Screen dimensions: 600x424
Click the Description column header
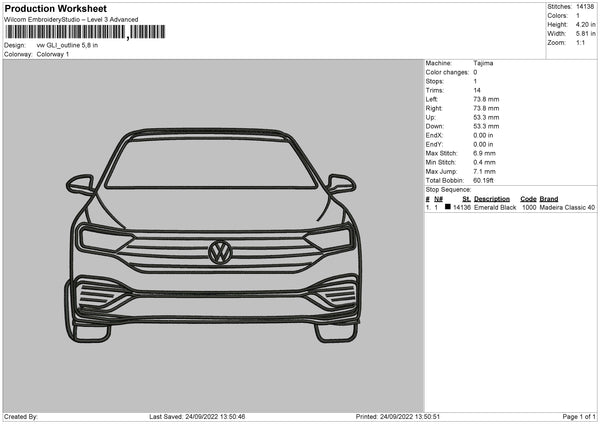tap(492, 199)
